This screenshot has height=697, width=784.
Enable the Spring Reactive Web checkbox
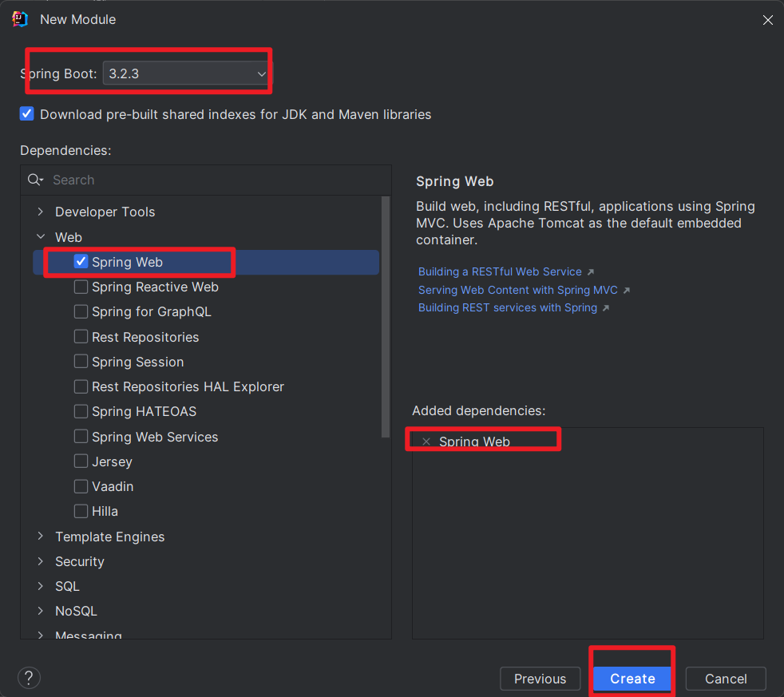(x=81, y=287)
